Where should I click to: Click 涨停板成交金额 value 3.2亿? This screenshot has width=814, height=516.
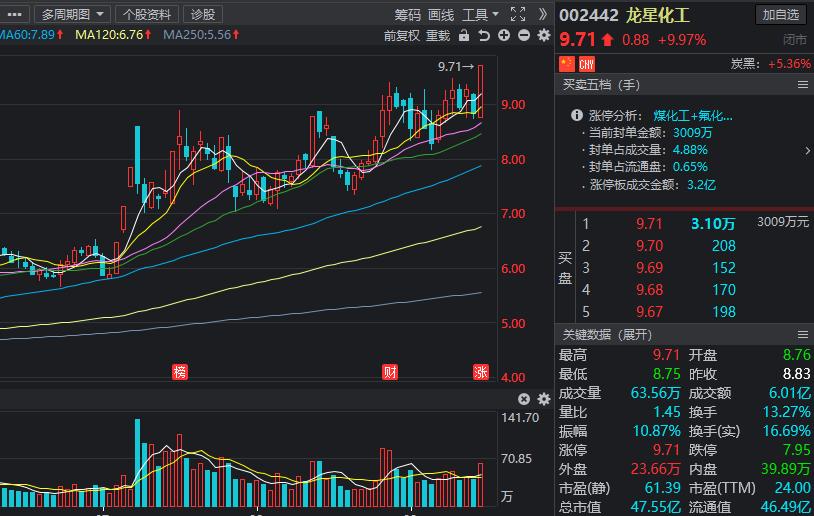point(701,185)
